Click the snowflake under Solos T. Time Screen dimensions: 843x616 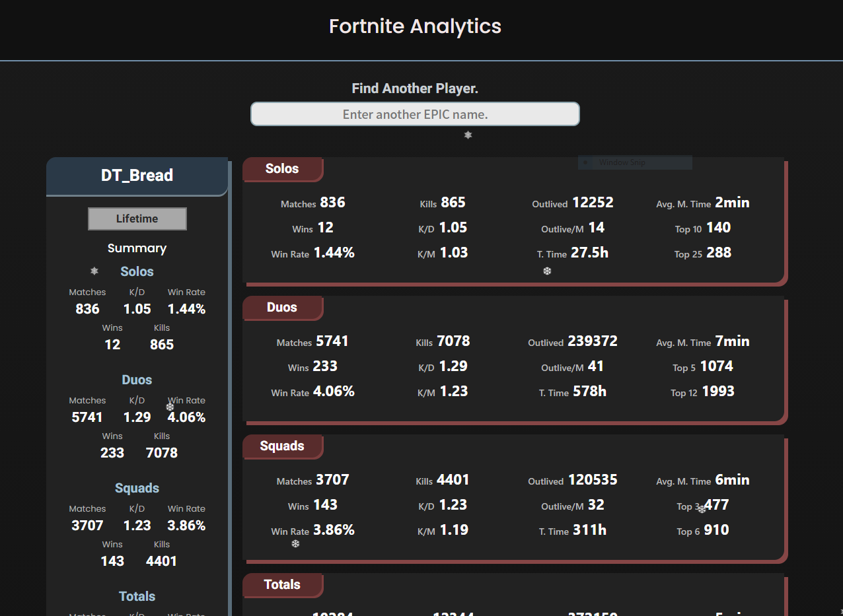click(x=547, y=271)
